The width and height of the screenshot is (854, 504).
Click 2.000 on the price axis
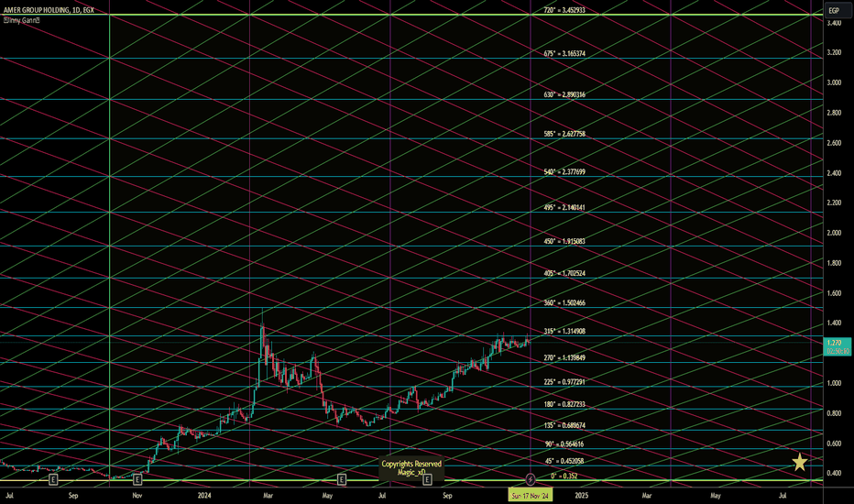(834, 233)
